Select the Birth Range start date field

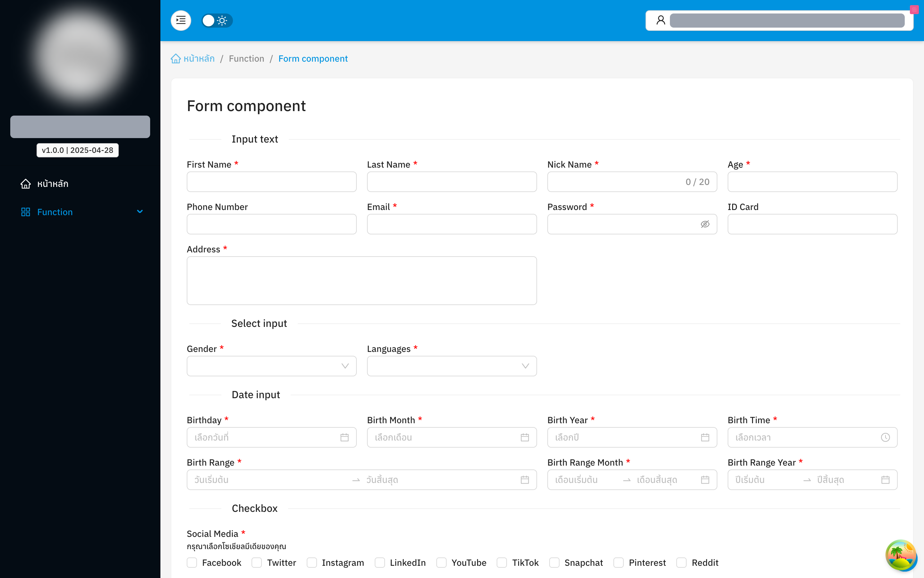pos(269,480)
